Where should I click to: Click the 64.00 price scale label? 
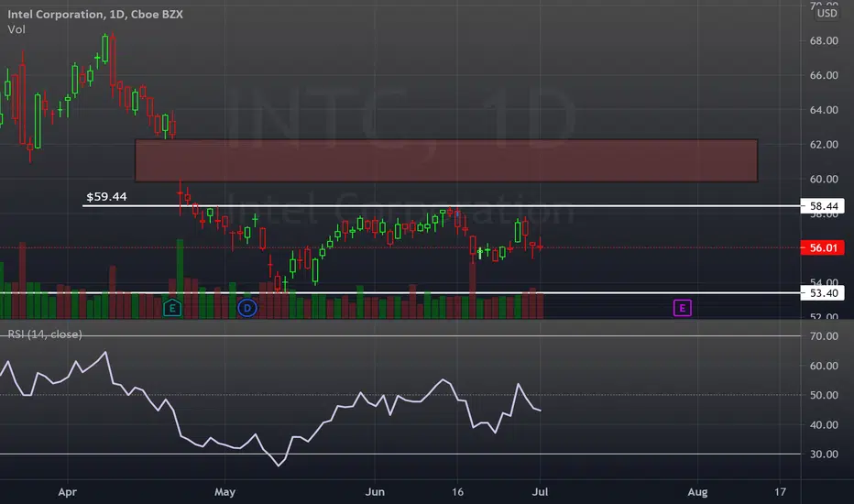coord(824,110)
